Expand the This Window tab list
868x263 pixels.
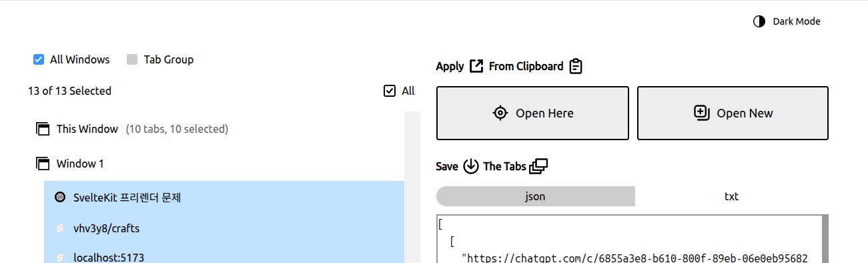tap(87, 129)
